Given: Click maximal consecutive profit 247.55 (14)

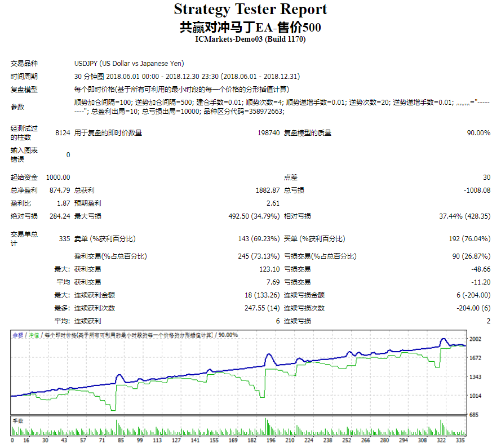Looking at the screenshot, I should 262,308.
